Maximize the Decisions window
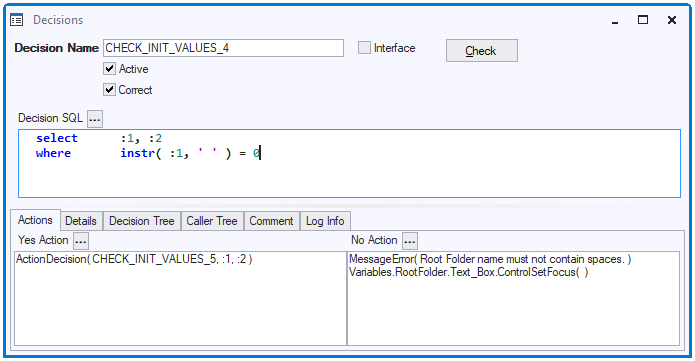Viewport: 695px width, 361px height. tap(643, 20)
